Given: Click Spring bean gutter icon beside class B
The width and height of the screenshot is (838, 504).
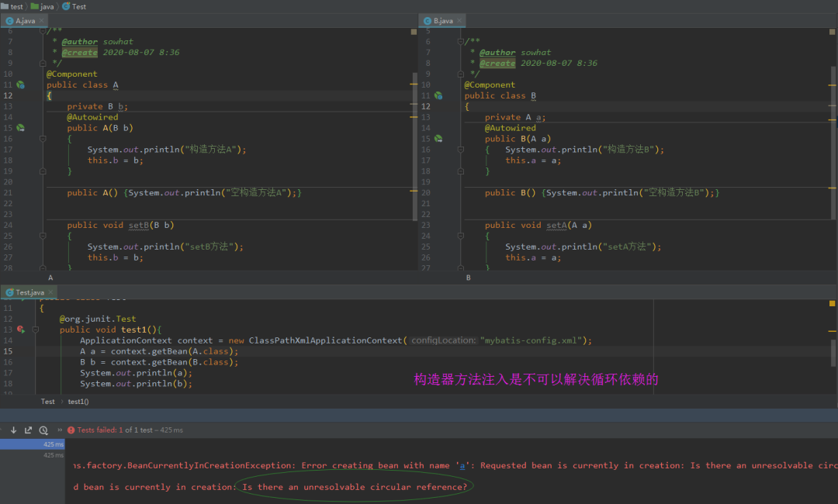Looking at the screenshot, I should tap(438, 95).
